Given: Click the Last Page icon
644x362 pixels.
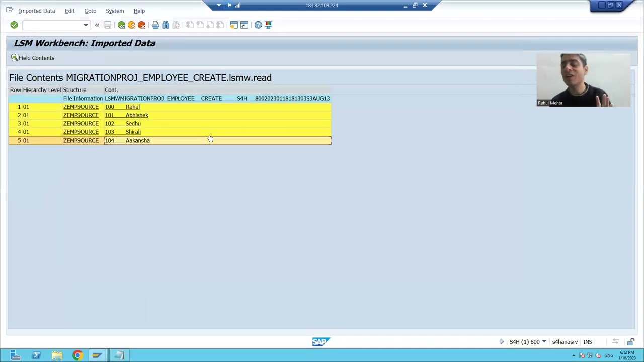Looking at the screenshot, I should (220, 25).
